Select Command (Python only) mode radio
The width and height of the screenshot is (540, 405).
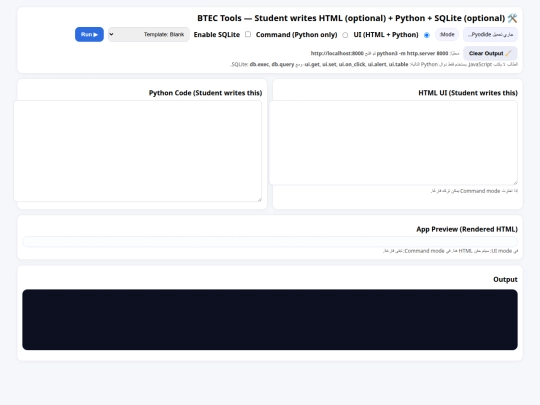pos(345,35)
